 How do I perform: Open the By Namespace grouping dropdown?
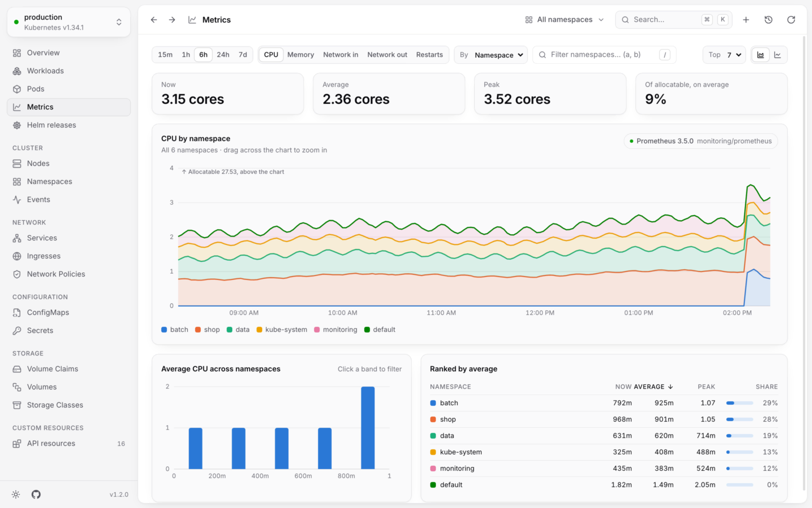(x=491, y=55)
